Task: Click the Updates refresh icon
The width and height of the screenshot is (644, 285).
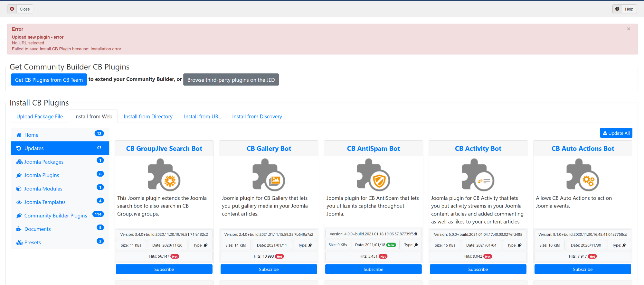Action: (x=19, y=148)
